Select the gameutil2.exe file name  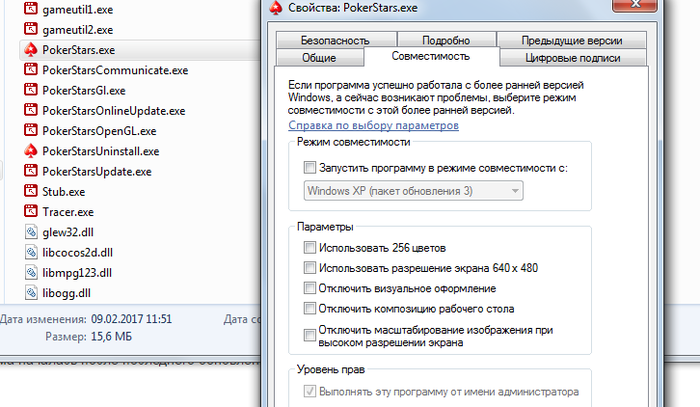click(78, 30)
